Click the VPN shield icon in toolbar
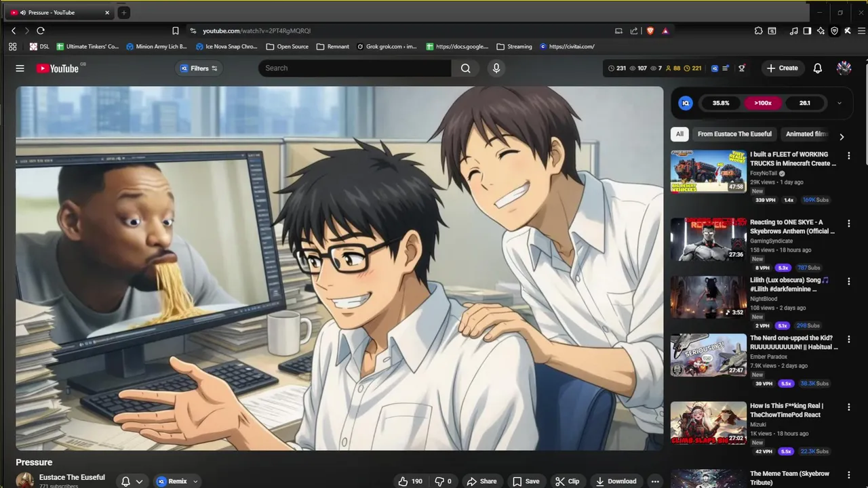 pyautogui.click(x=834, y=30)
